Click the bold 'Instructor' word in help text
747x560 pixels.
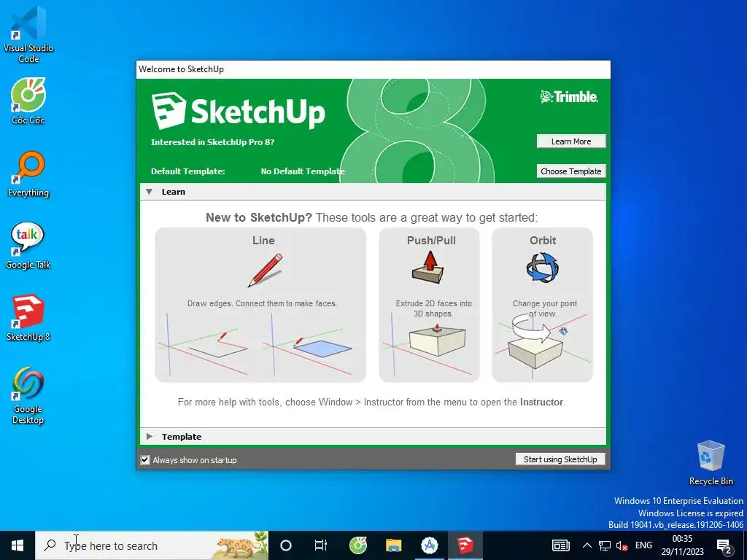point(541,402)
